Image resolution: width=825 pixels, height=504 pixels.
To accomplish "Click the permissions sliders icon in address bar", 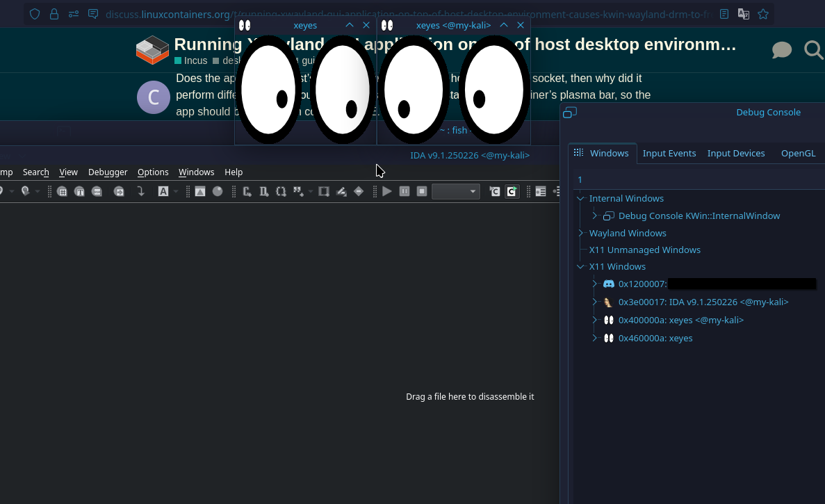I will click(73, 14).
